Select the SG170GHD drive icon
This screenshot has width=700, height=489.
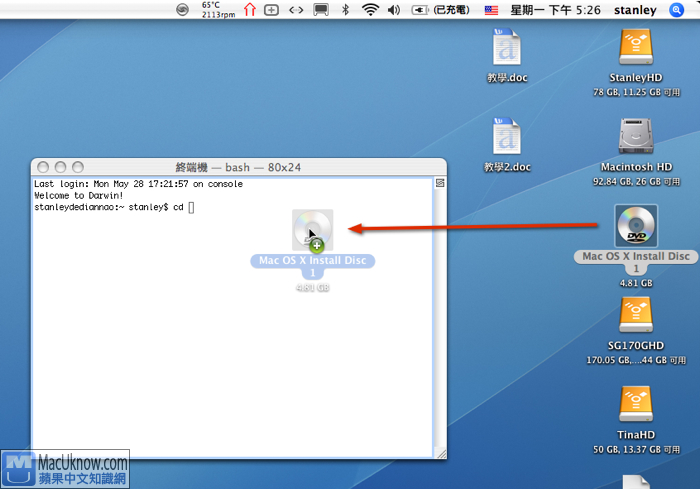(636, 315)
